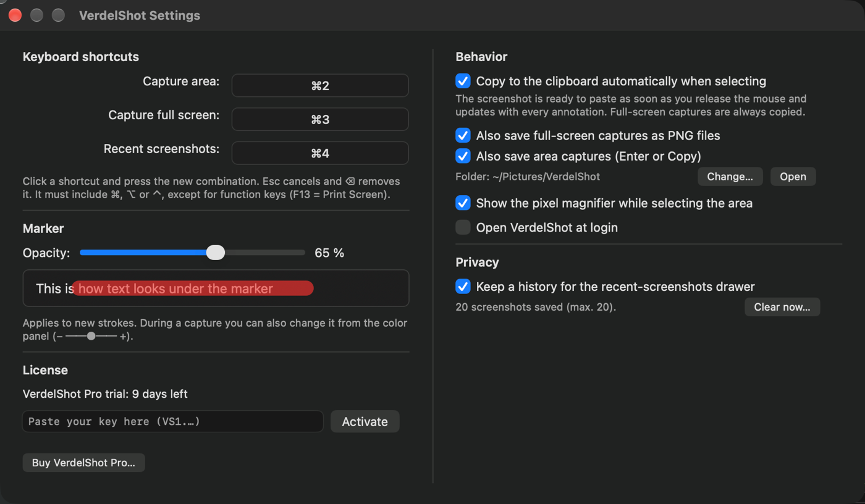The width and height of the screenshot is (865, 504).
Task: Click the marker Opacity slider thumb
Action: coord(216,252)
